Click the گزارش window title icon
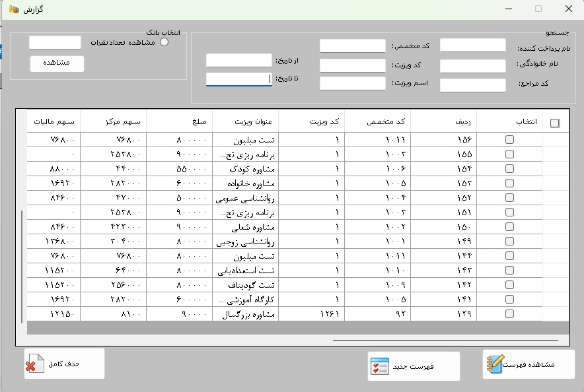 [x=14, y=9]
